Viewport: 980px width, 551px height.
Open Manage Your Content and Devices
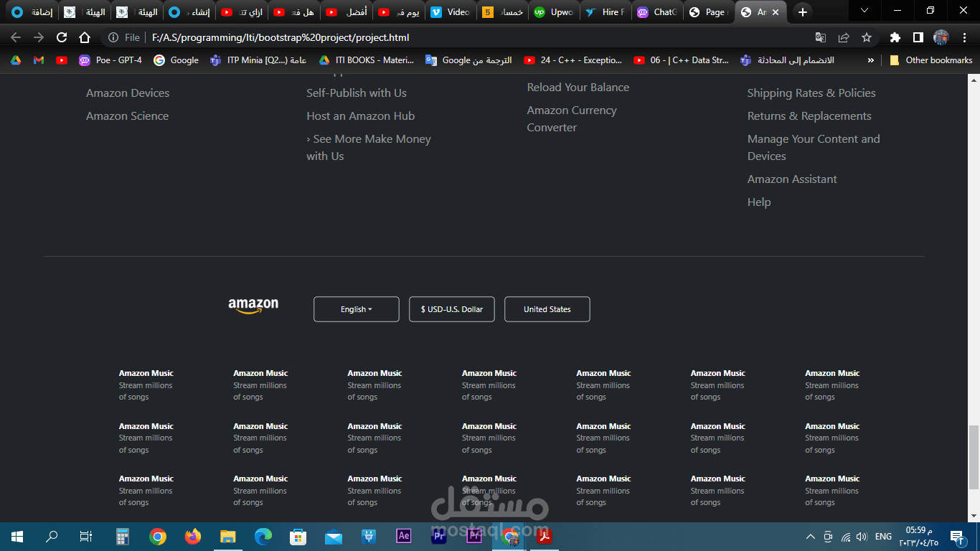pos(814,148)
